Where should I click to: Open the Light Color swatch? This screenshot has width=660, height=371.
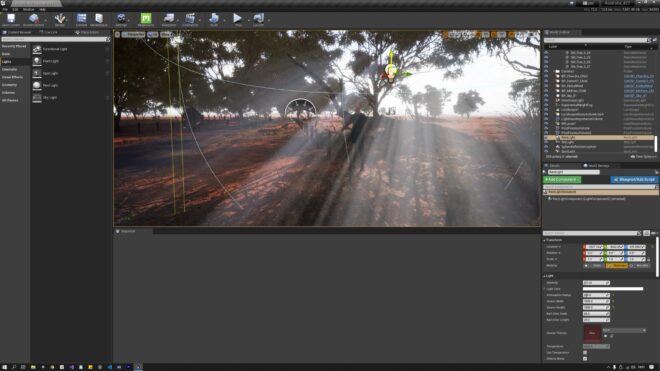pos(613,289)
